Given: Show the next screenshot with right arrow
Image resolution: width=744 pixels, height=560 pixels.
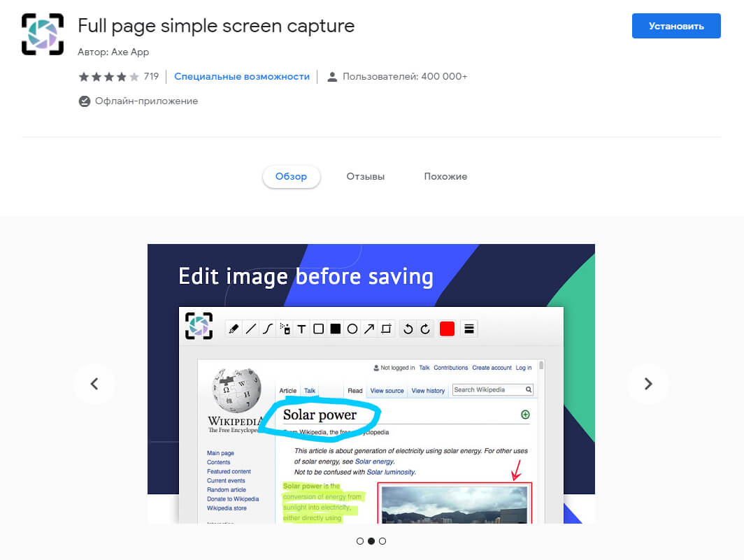Looking at the screenshot, I should pyautogui.click(x=648, y=384).
